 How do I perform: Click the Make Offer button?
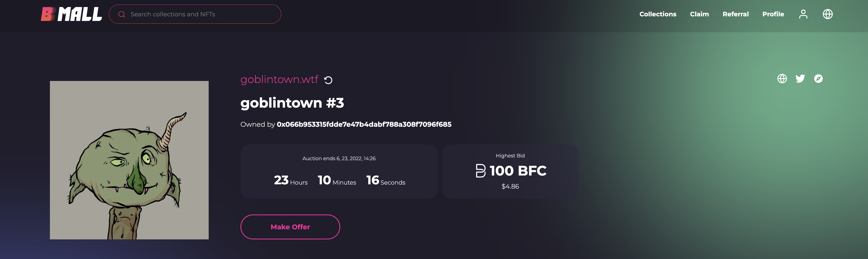click(x=290, y=227)
